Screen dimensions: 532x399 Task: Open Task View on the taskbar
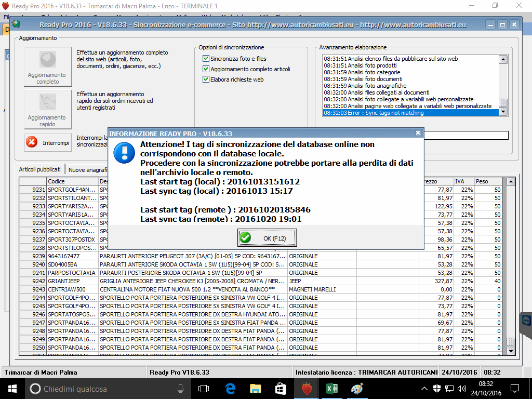click(x=204, y=389)
